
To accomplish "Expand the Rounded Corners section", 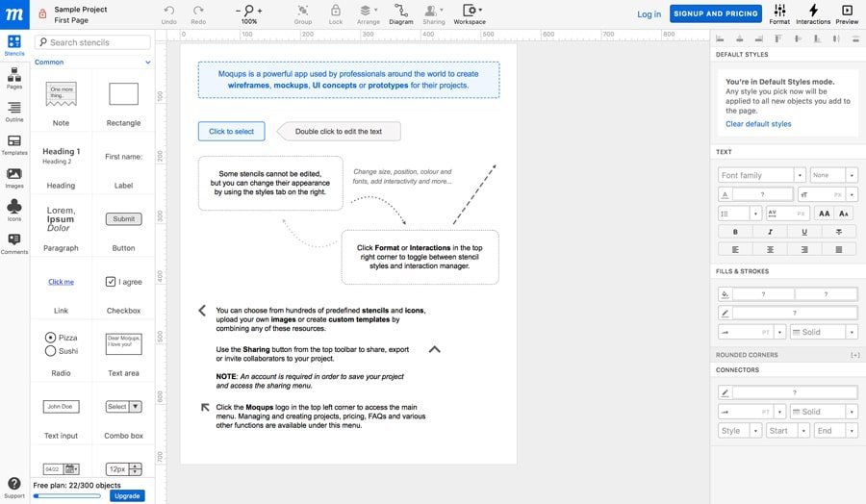I will click(x=855, y=355).
